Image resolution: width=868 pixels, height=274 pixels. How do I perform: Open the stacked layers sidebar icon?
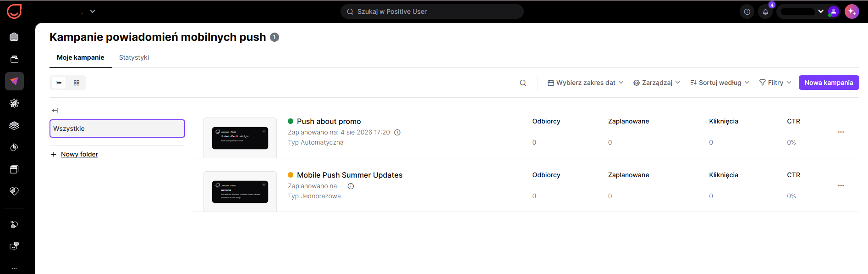coord(14,125)
